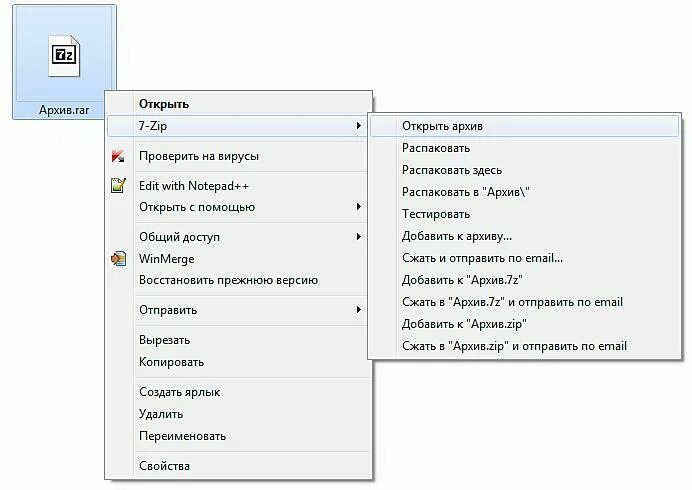The width and height of the screenshot is (692, 490).
Task: Expand the Отправить submenu arrow
Action: [358, 310]
